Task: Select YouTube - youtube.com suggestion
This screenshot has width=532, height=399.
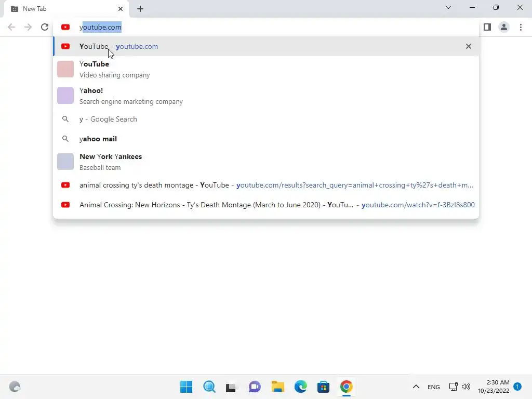Action: tap(266, 46)
